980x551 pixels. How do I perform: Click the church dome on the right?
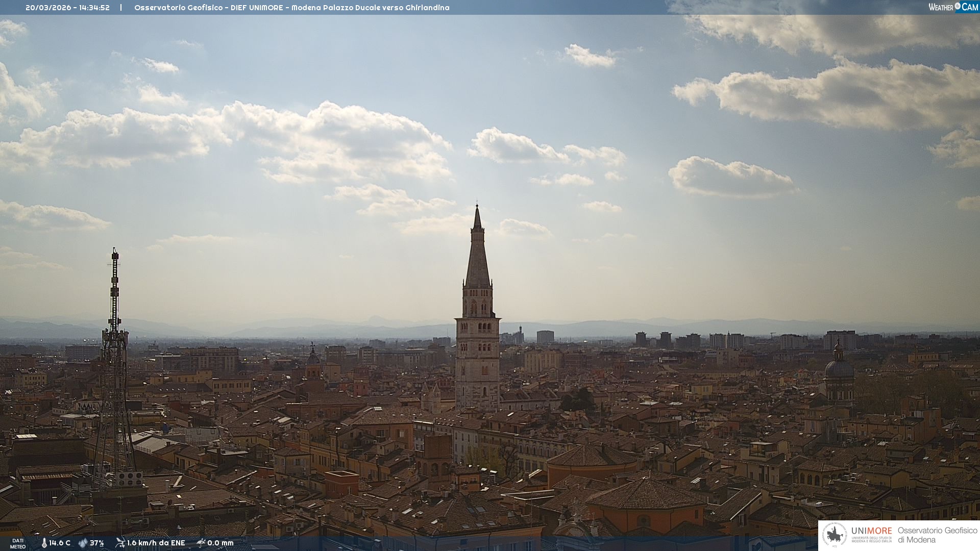pyautogui.click(x=839, y=368)
